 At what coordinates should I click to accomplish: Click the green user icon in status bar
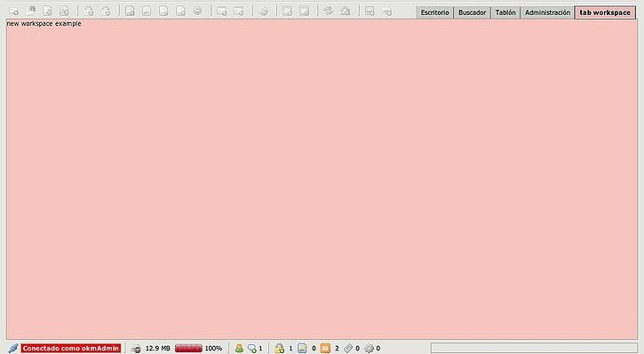pyautogui.click(x=239, y=349)
